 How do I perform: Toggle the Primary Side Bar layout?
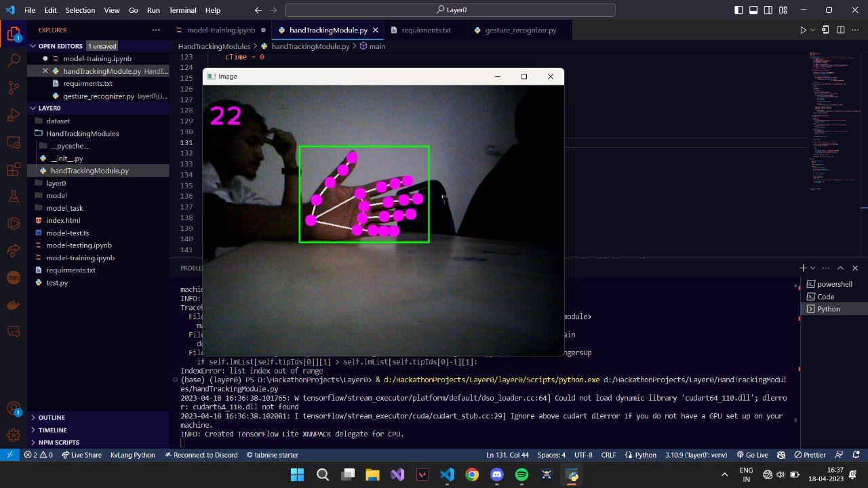point(738,10)
